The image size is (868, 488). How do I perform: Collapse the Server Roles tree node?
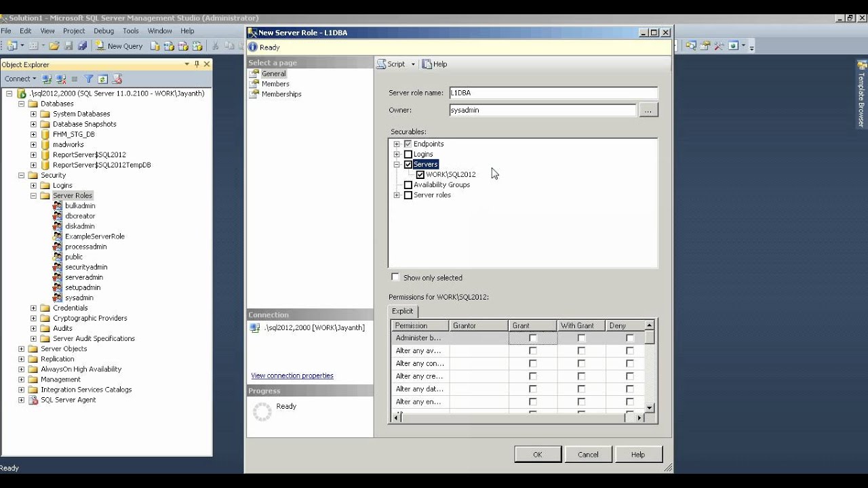[x=34, y=195]
